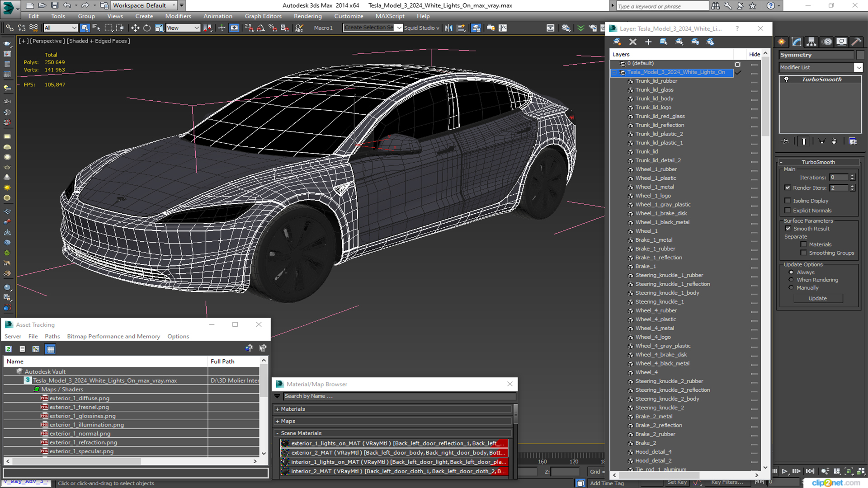Click the Perspective viewport label
868x488 pixels.
pos(47,41)
